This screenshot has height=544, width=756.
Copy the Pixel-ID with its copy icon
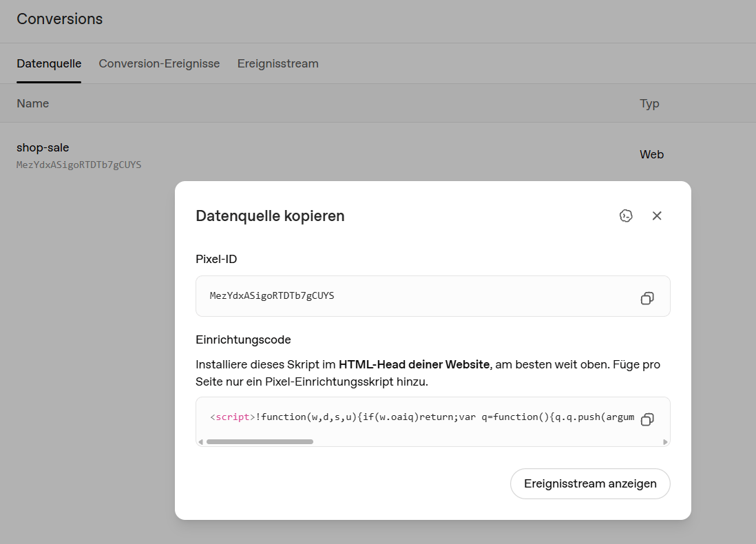tap(647, 299)
